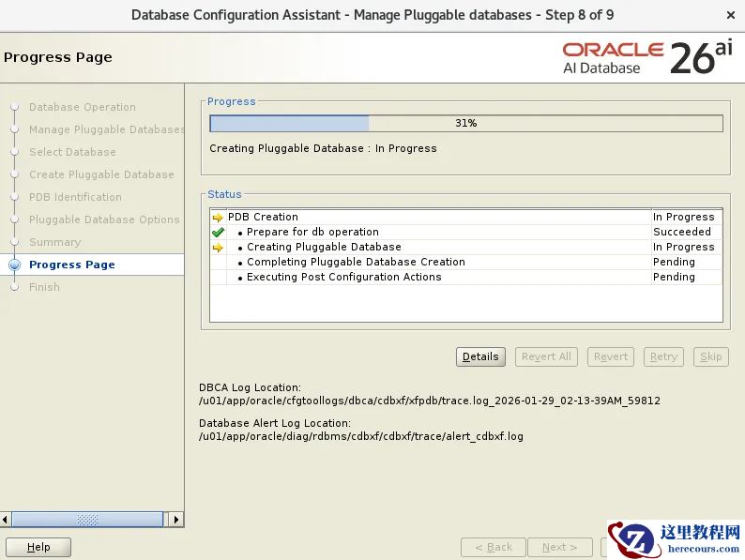Click the Back button
The width and height of the screenshot is (745, 560).
(494, 547)
